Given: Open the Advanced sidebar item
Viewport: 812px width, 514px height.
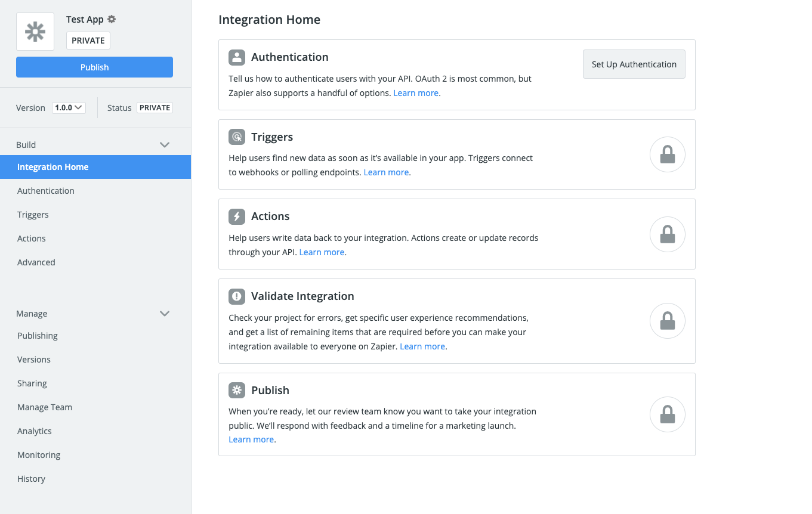Looking at the screenshot, I should point(36,262).
